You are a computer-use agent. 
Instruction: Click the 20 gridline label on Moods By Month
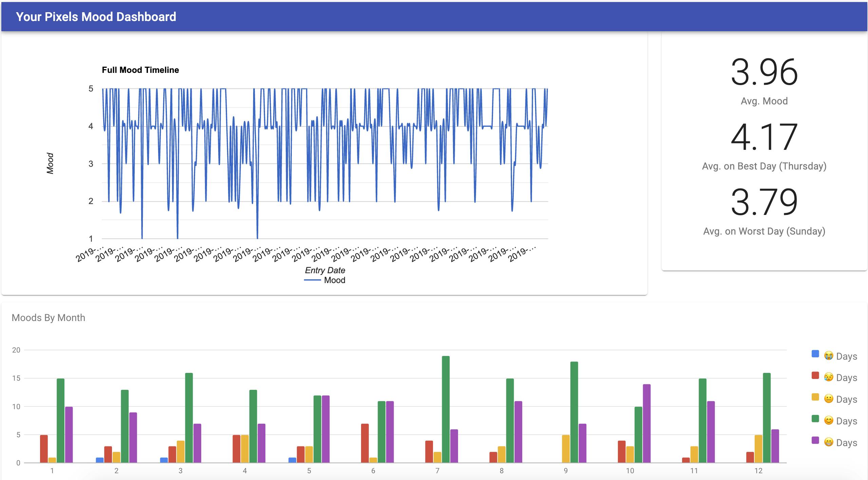[x=16, y=350]
